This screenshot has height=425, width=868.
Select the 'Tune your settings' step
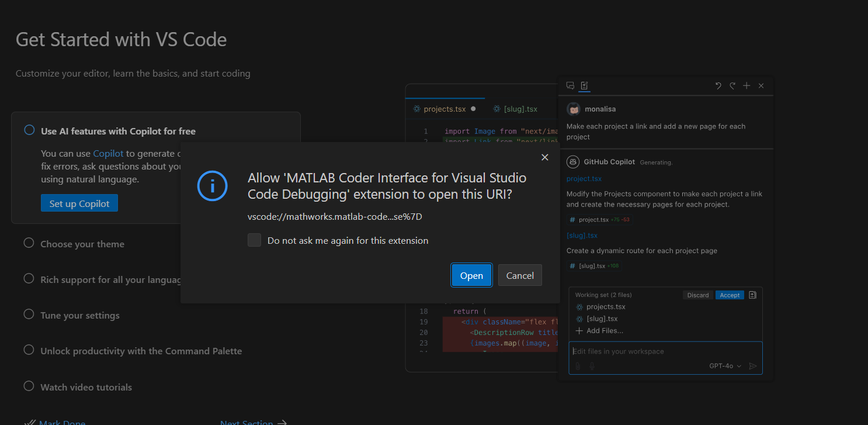pyautogui.click(x=80, y=315)
